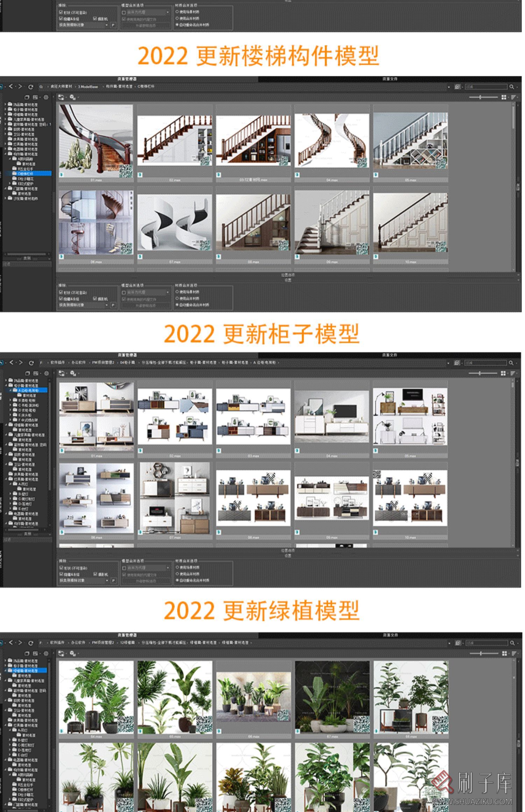The image size is (525, 812).
Task: Open tree settings gear in staircase panel
Action: pyautogui.click(x=46, y=97)
